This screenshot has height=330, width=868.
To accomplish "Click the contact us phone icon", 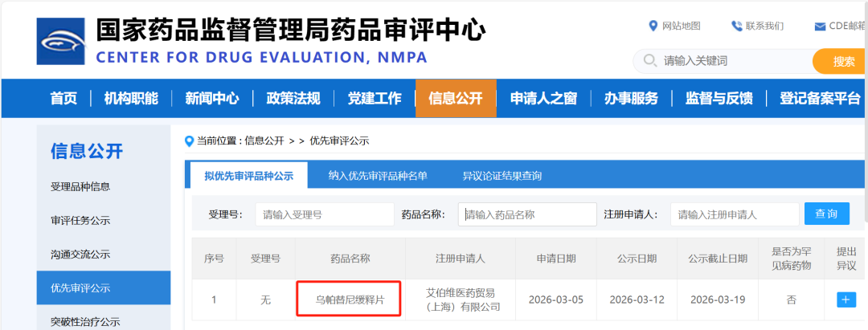I will tap(736, 26).
